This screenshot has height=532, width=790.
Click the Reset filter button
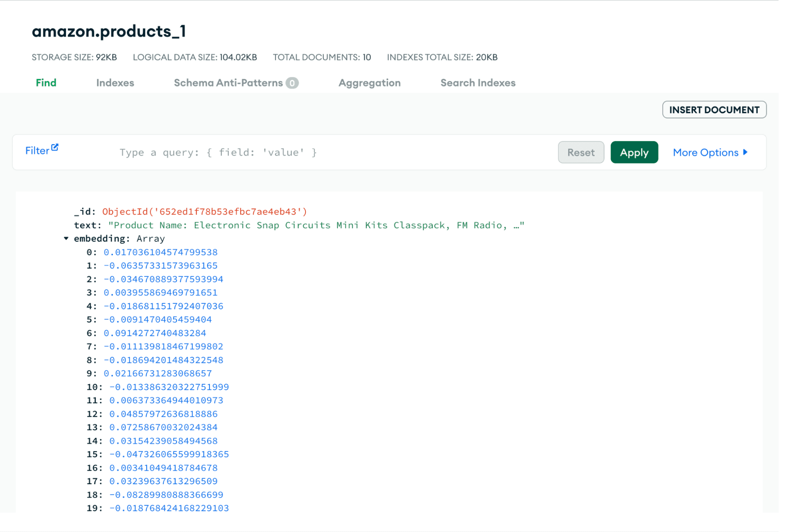[580, 152]
